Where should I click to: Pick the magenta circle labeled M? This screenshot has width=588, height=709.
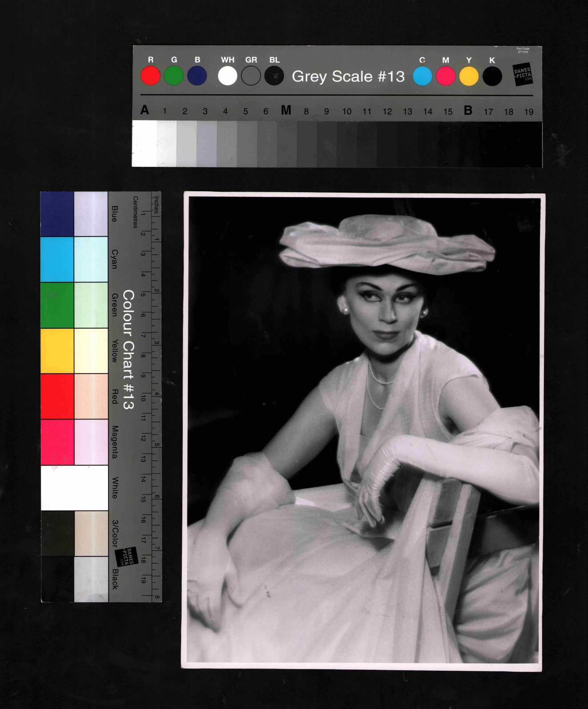pos(445,76)
